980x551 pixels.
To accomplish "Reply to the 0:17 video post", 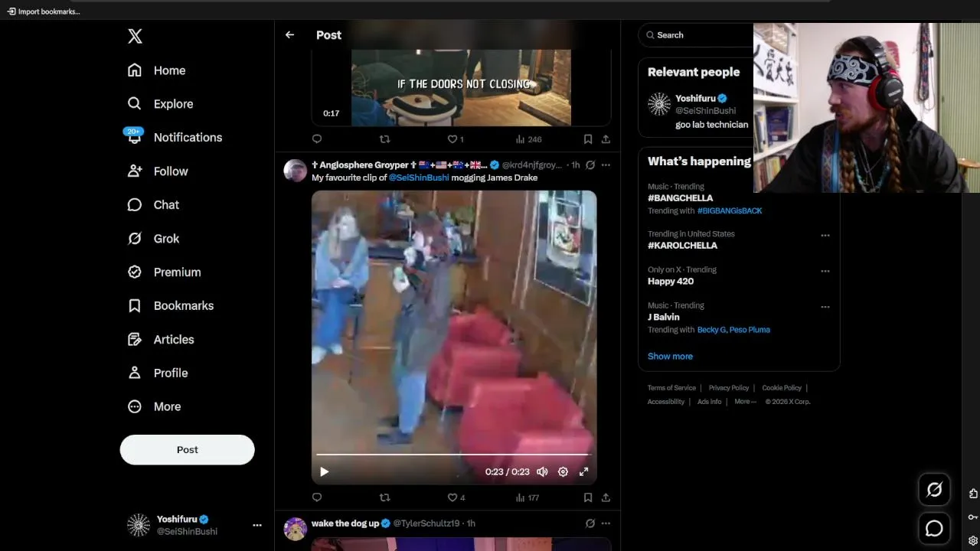I will [x=317, y=139].
